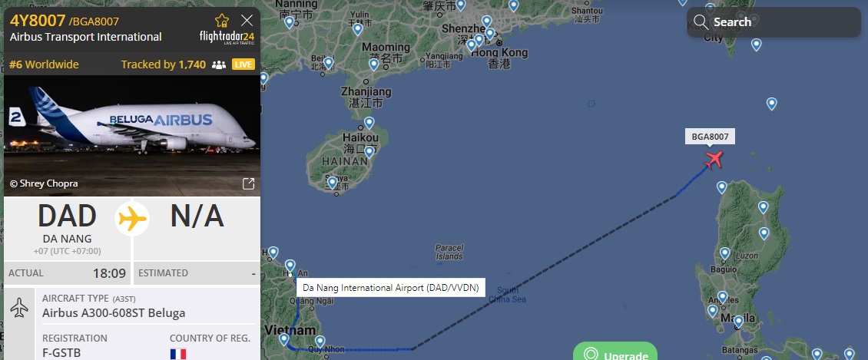
Task: Click the yellow plane icon between DAD and N/A
Action: pyautogui.click(x=132, y=219)
